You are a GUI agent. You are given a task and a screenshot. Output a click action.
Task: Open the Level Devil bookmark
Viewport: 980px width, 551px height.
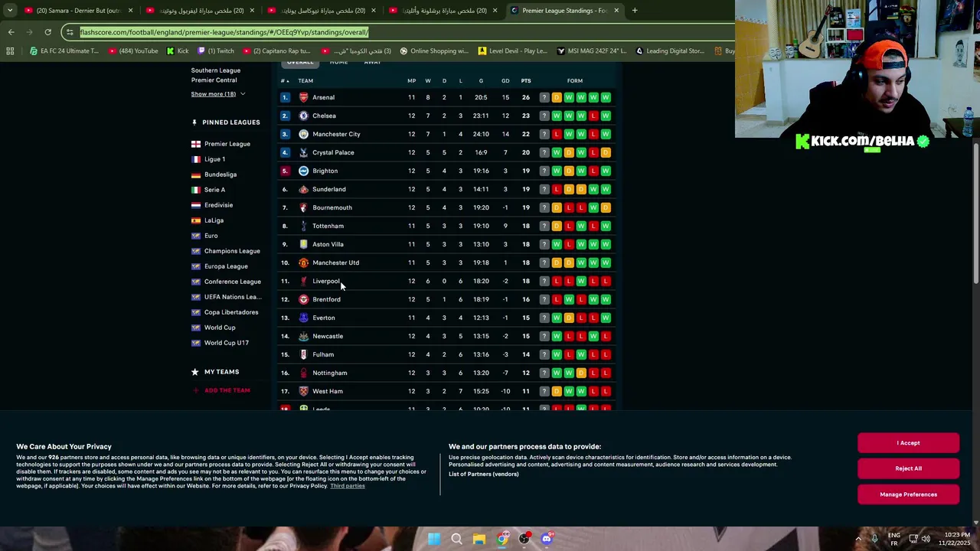pos(512,51)
